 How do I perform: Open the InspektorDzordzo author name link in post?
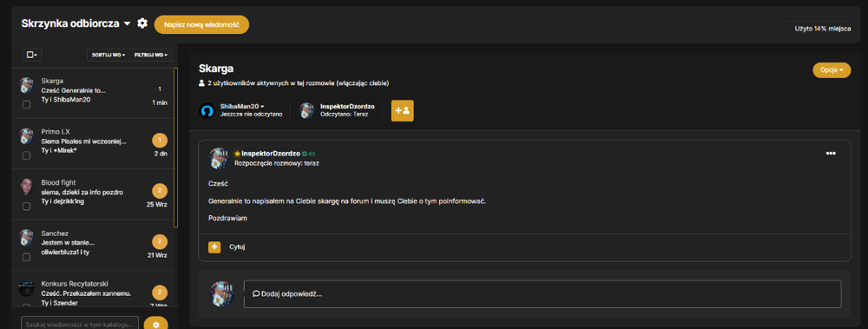(271, 154)
